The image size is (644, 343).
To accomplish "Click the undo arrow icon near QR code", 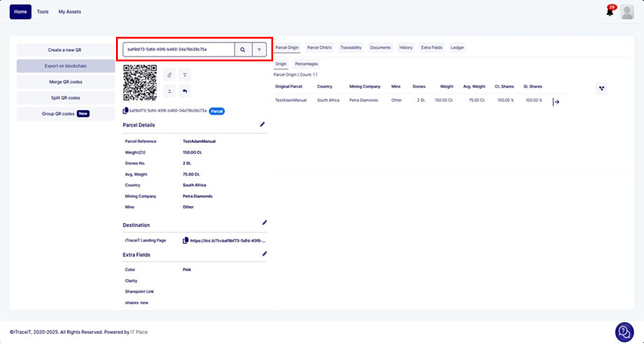I will pos(185,91).
